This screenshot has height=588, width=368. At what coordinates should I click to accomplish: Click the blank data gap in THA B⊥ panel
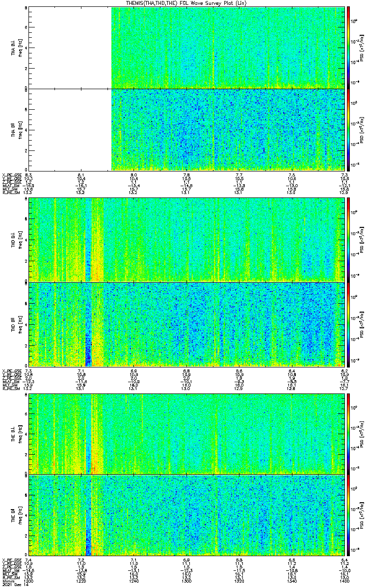70,48
